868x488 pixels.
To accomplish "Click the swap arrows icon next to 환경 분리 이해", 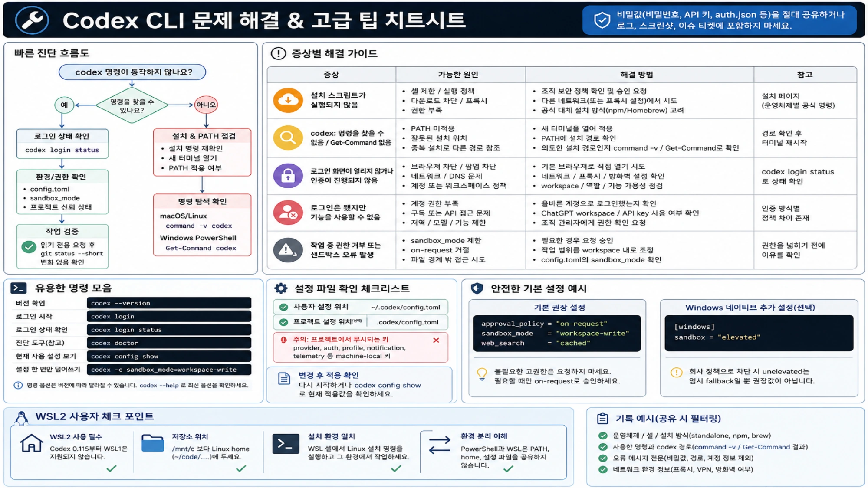I will coord(440,445).
